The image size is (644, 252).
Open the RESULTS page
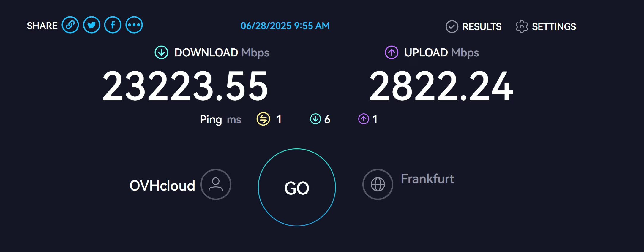pos(482,27)
